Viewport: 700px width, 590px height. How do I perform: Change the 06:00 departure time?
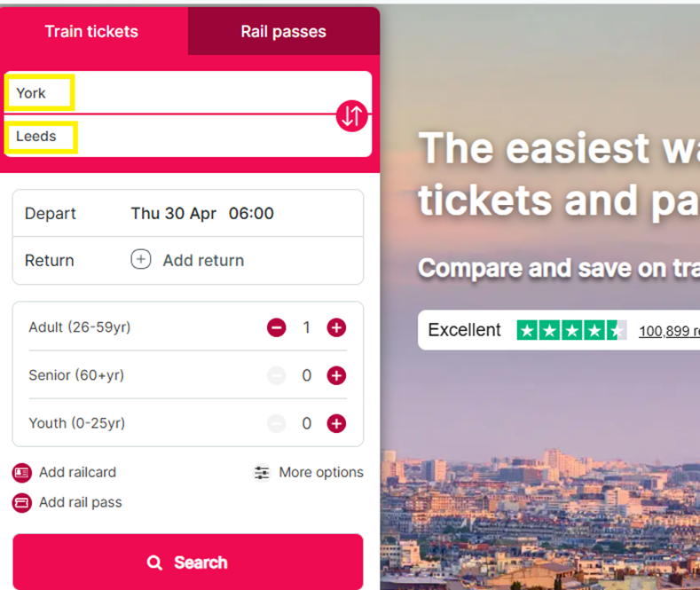pos(251,213)
